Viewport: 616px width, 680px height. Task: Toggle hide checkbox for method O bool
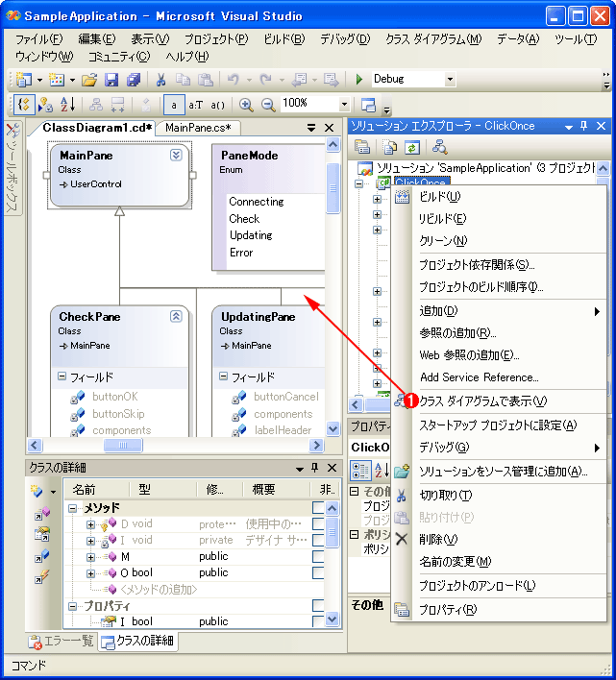point(318,572)
